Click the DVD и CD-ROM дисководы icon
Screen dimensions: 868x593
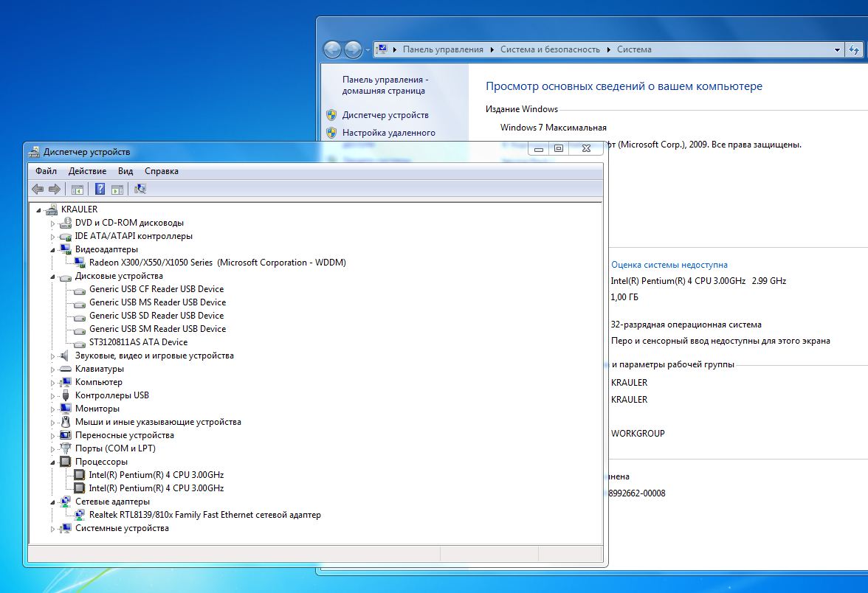[65, 223]
